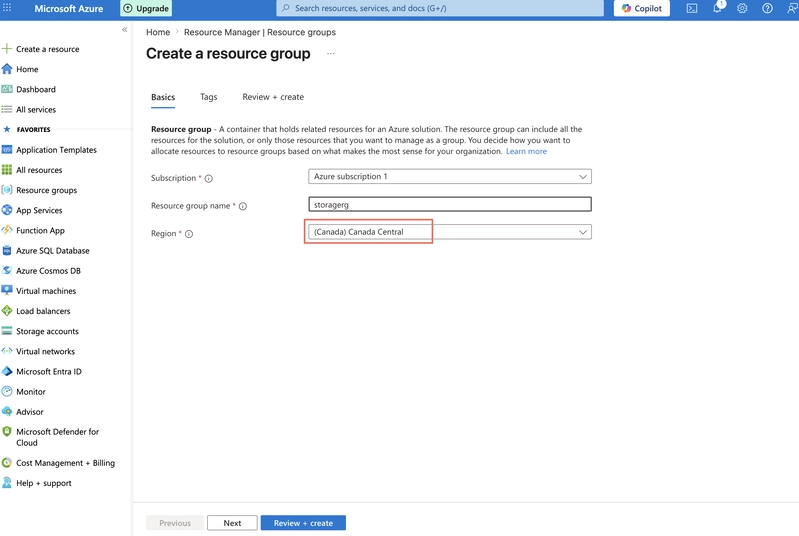799x536 pixels.
Task: Open the Virtual machines icon
Action: (x=7, y=290)
